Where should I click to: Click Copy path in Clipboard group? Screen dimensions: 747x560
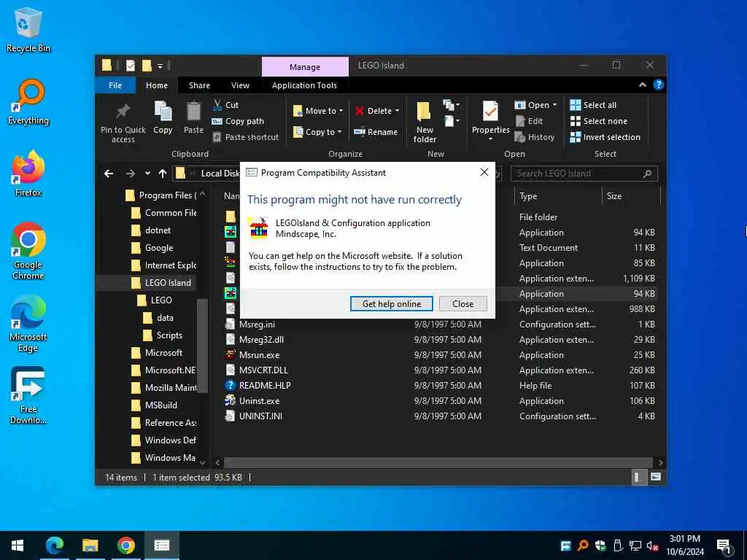tap(238, 122)
